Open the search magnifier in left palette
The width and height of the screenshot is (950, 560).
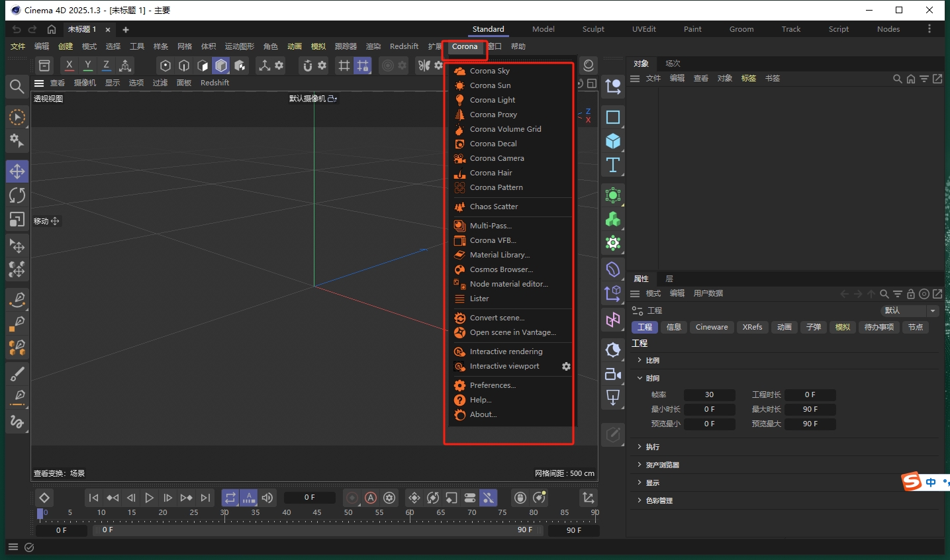pos(17,86)
